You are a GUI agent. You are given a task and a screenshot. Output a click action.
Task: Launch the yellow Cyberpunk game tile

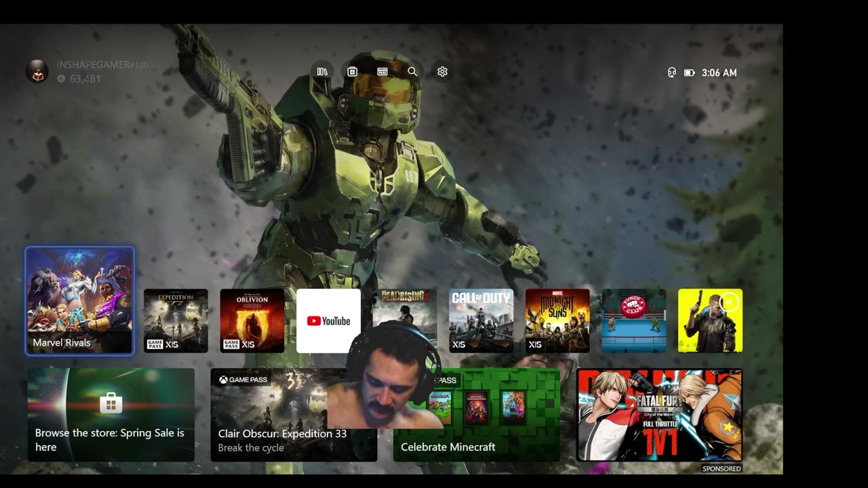point(711,321)
